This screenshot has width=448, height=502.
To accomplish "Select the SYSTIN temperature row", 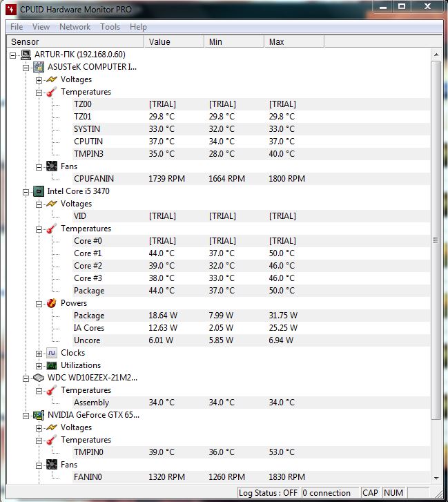I will [x=251, y=129].
